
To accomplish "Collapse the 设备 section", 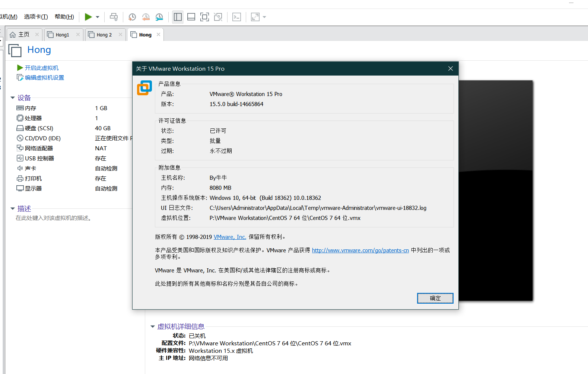I will pyautogui.click(x=13, y=98).
